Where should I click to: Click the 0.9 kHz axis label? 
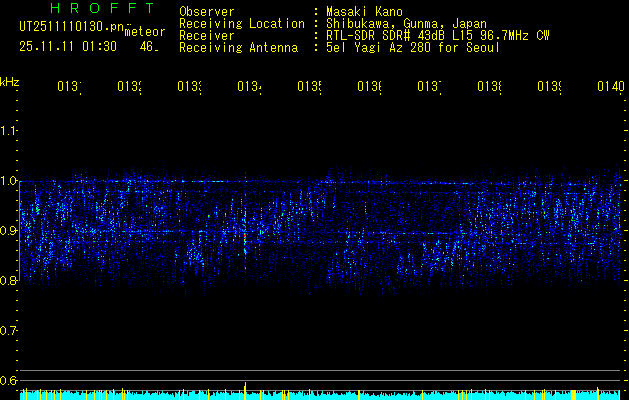[x=8, y=230]
